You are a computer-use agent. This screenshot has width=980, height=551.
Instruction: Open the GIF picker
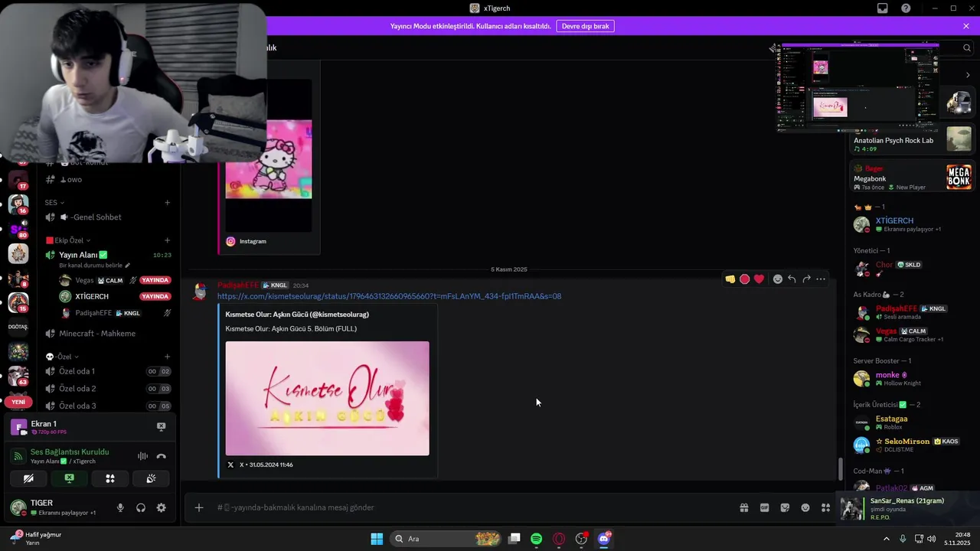pyautogui.click(x=764, y=507)
